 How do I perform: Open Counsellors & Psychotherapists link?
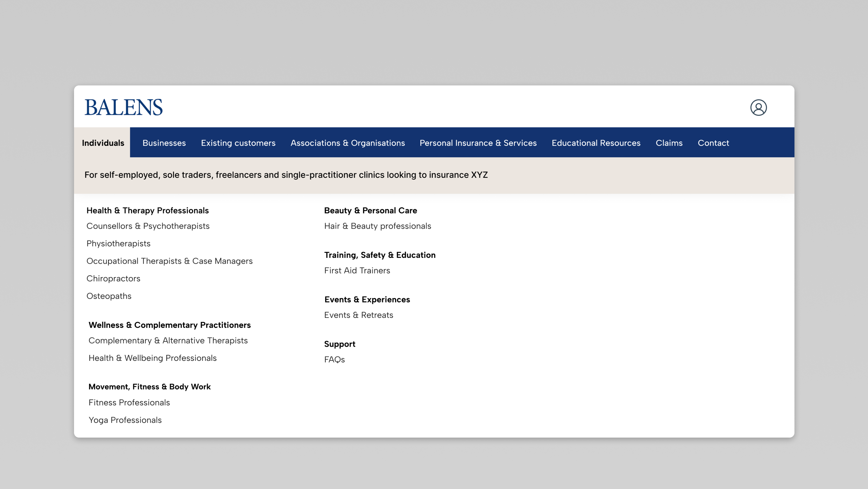(x=148, y=226)
